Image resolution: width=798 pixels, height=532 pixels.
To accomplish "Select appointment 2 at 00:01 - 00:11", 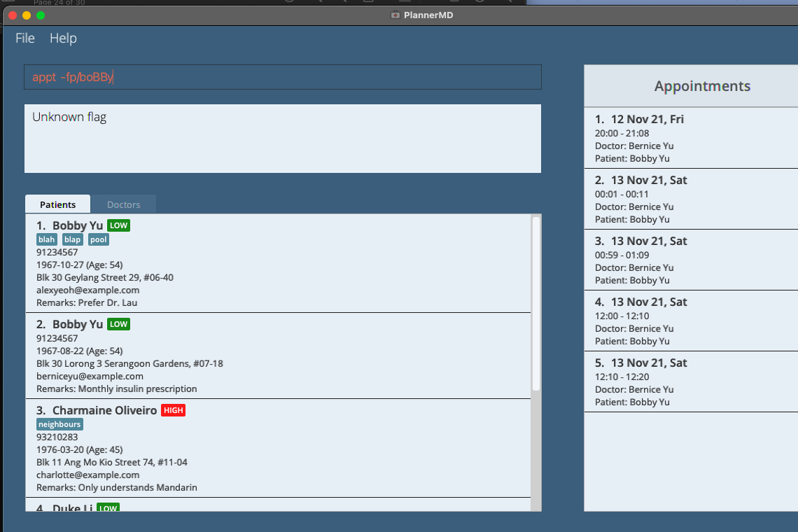I will click(x=691, y=199).
